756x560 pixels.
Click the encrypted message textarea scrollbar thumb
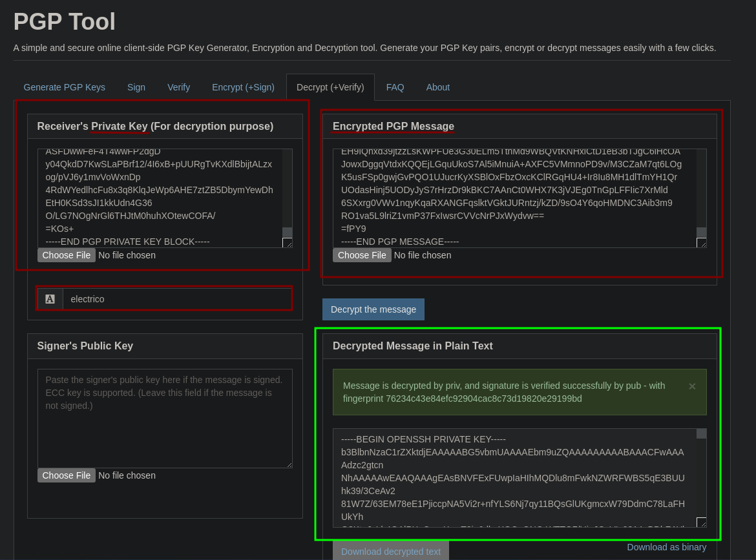tap(701, 232)
